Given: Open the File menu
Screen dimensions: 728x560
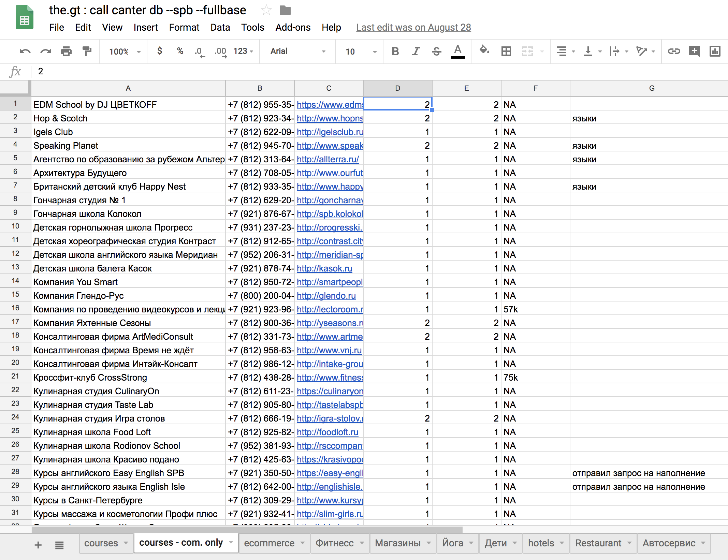Looking at the screenshot, I should tap(57, 27).
